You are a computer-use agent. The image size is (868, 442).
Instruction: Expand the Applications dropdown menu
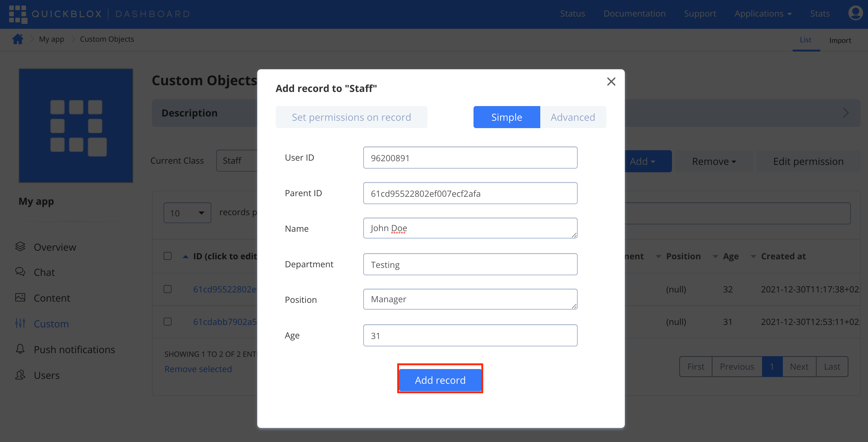point(763,13)
